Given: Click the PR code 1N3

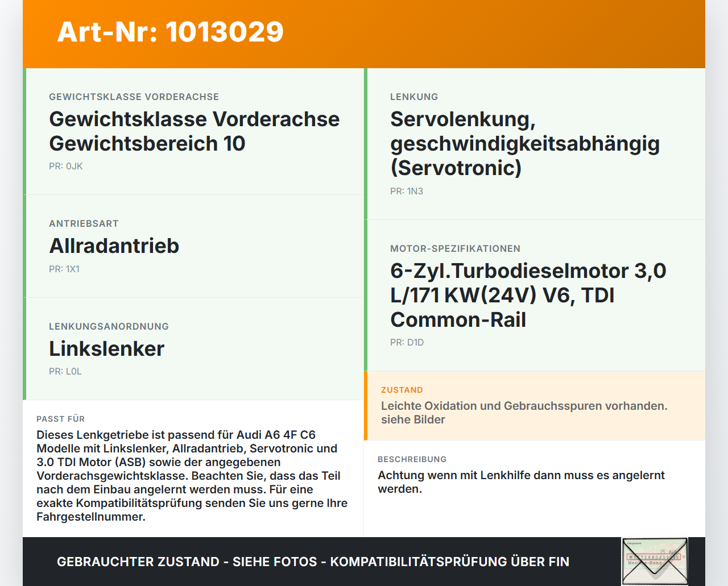Looking at the screenshot, I should 406,191.
